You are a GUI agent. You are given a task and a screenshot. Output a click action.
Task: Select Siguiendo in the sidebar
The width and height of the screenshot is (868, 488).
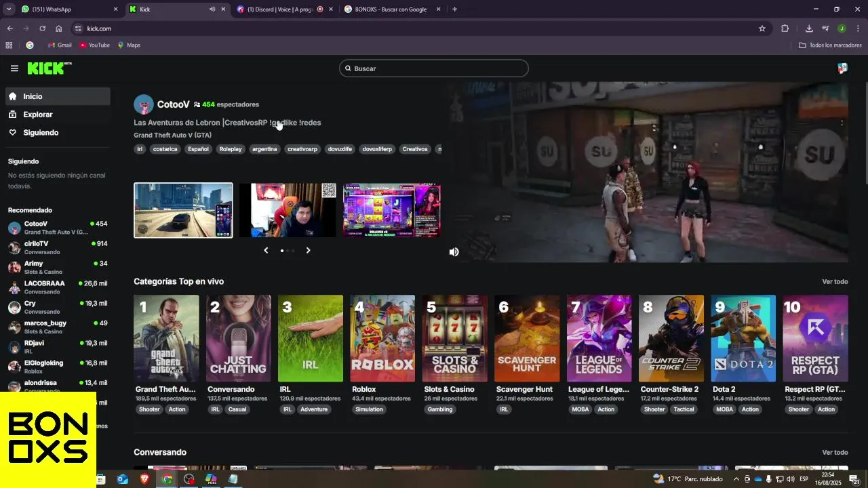58,133
